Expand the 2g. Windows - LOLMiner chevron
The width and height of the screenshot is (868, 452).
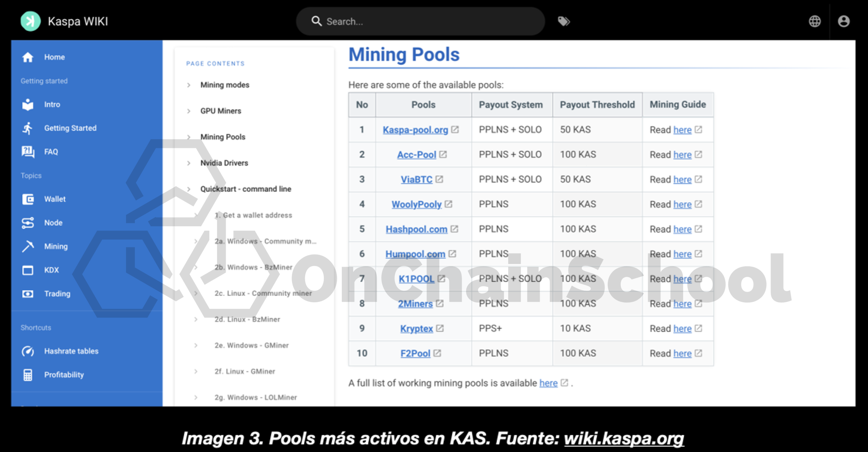coord(196,397)
